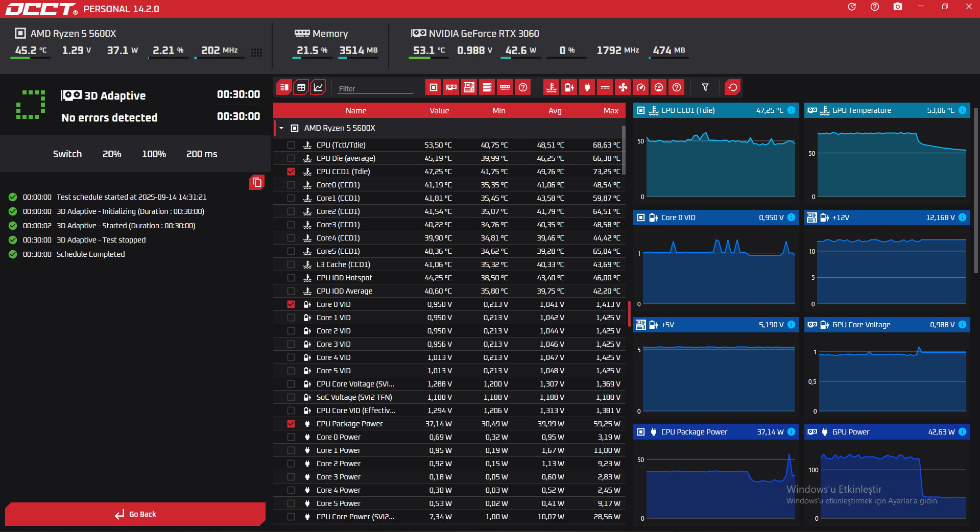
Task: Copy the test log to clipboard
Action: pos(257,182)
